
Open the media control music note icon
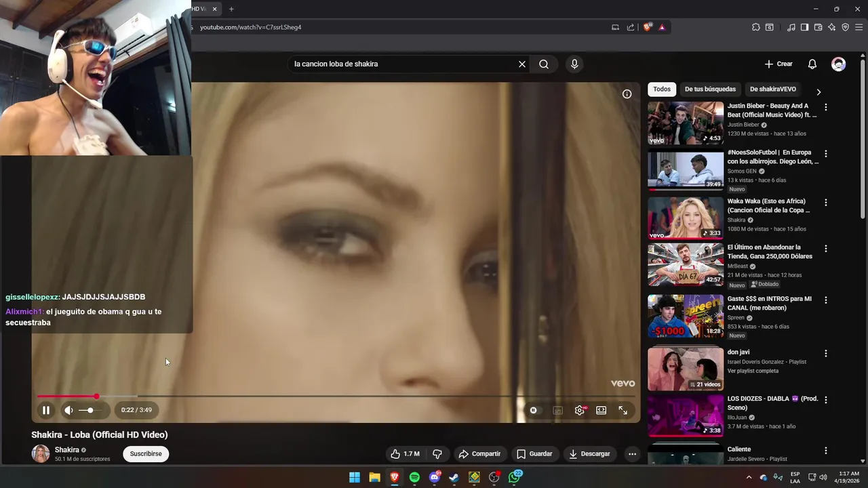coord(791,27)
